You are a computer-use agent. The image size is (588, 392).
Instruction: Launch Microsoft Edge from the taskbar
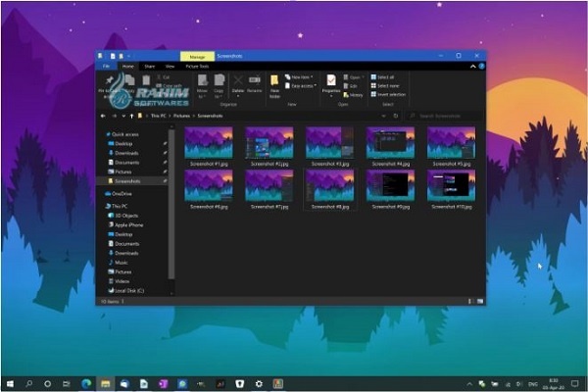[86, 384]
